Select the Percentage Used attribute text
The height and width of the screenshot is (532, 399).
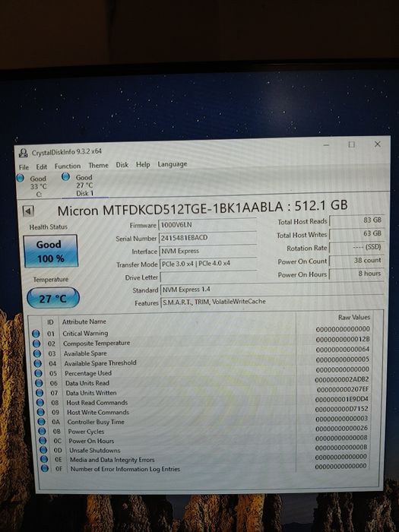click(x=88, y=373)
